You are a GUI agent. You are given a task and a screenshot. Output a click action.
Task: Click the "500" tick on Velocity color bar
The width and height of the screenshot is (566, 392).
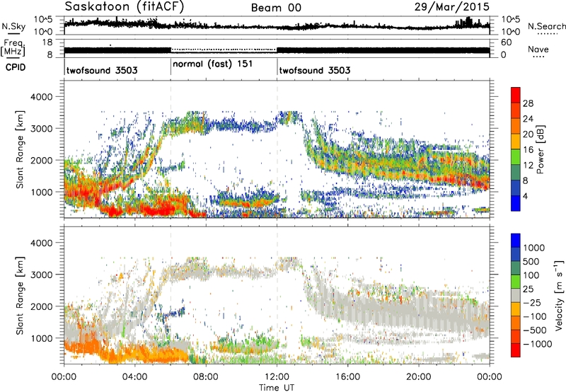click(x=531, y=262)
